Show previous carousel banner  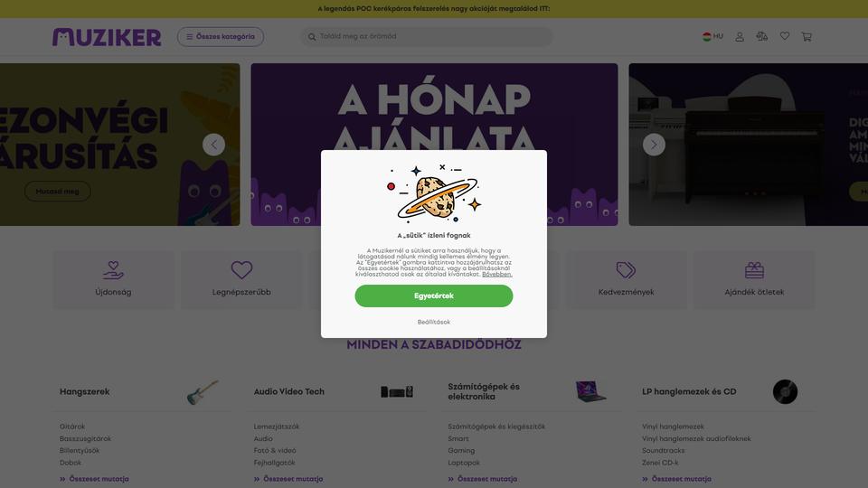tap(213, 145)
